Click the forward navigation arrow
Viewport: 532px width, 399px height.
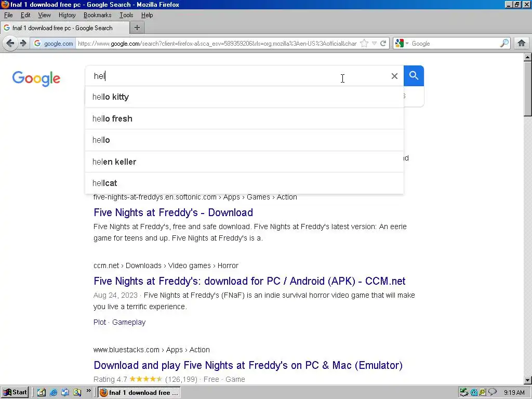(x=23, y=44)
